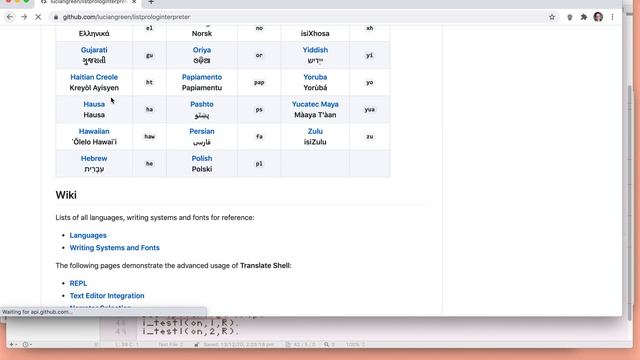Viewport: 640px width, 360px height.
Task: Click the 'isiXhosa' table cell text
Action: 315,33
